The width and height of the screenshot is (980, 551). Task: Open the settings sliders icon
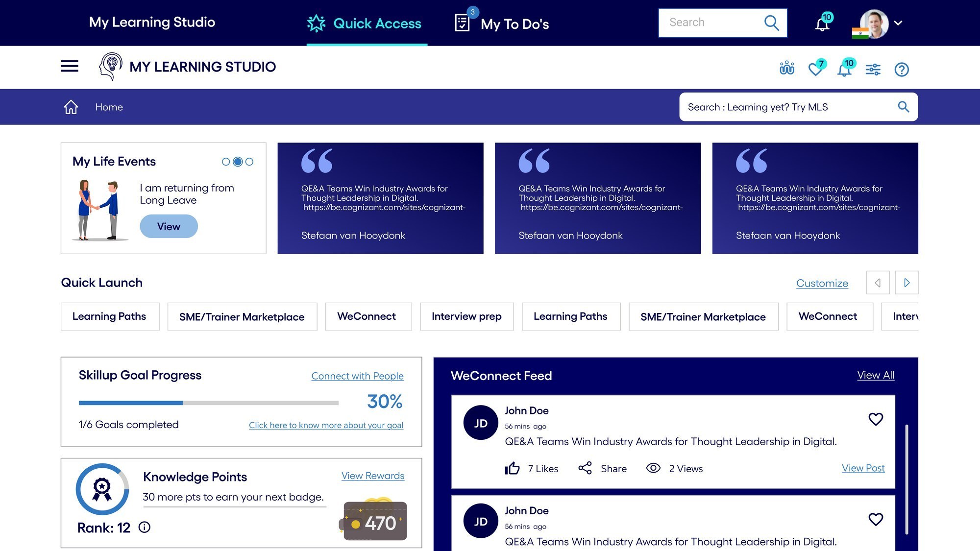click(873, 70)
